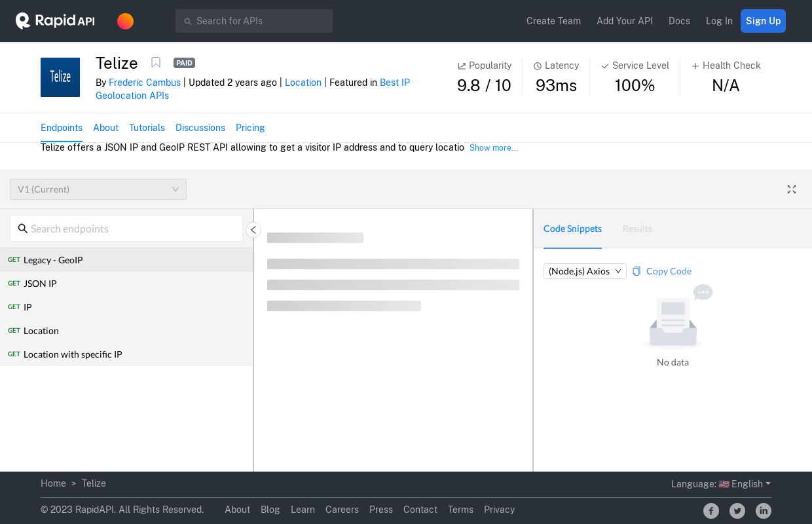Open Frederic Cambus author profile
Viewport: 812px width, 524px height.
(145, 83)
